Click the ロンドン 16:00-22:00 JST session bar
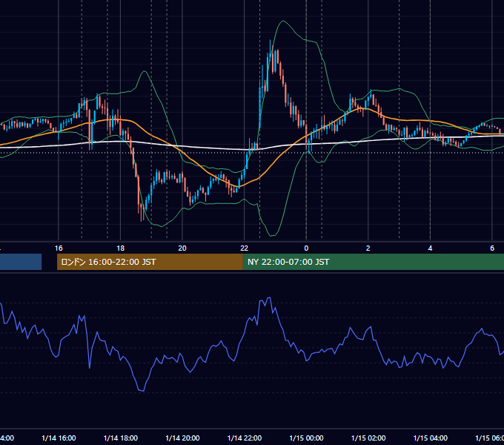This screenshot has width=504, height=445. pyautogui.click(x=150, y=262)
